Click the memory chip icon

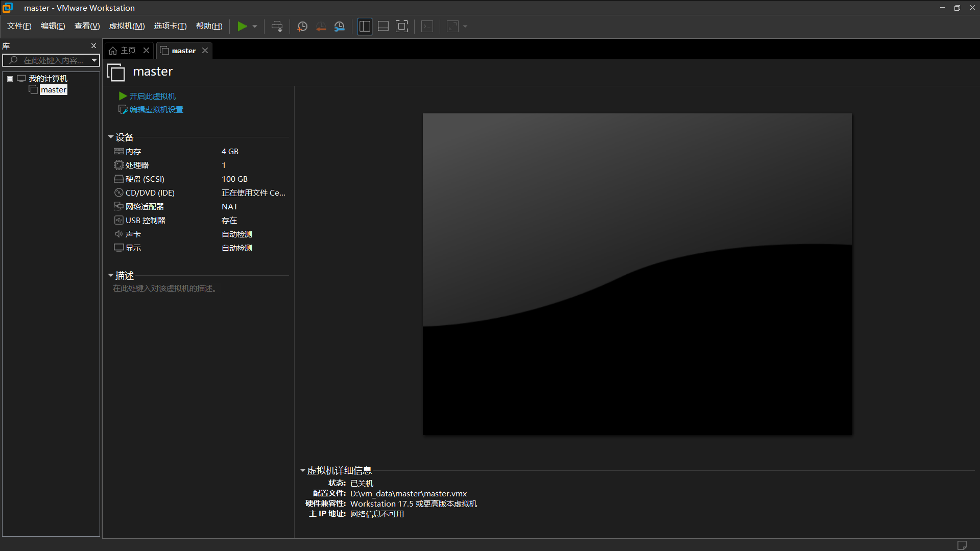click(118, 151)
